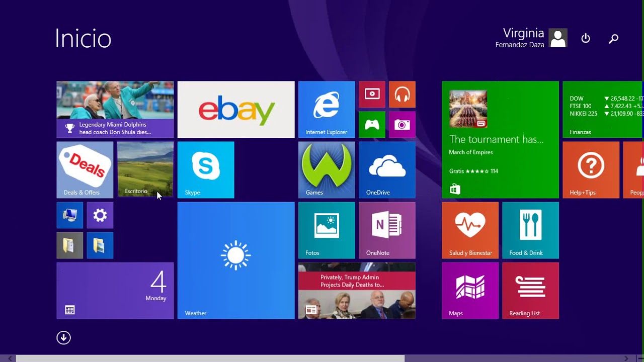Open the Salud y Bienestar tile
The width and height of the screenshot is (644, 362).
point(470,230)
